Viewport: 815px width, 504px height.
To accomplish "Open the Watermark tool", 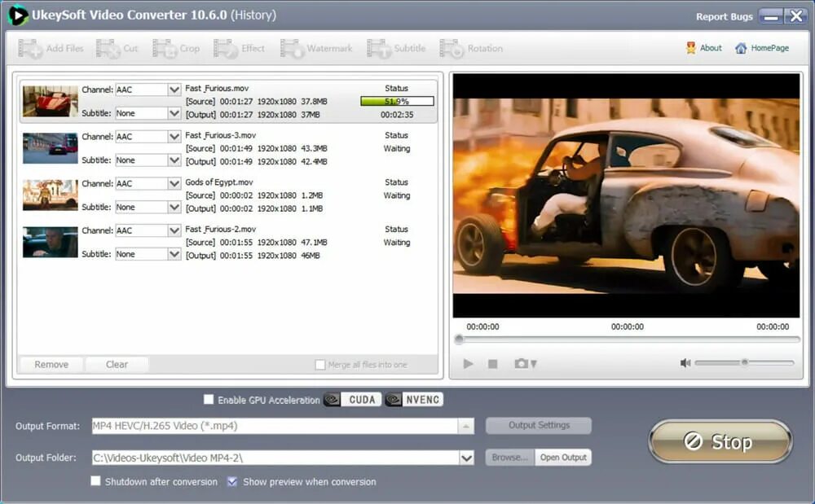I will 316,48.
